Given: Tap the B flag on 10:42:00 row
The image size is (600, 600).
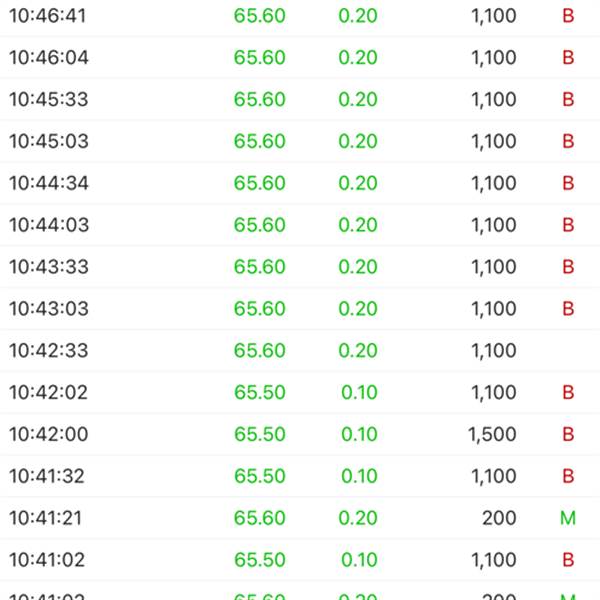Looking at the screenshot, I should [568, 434].
